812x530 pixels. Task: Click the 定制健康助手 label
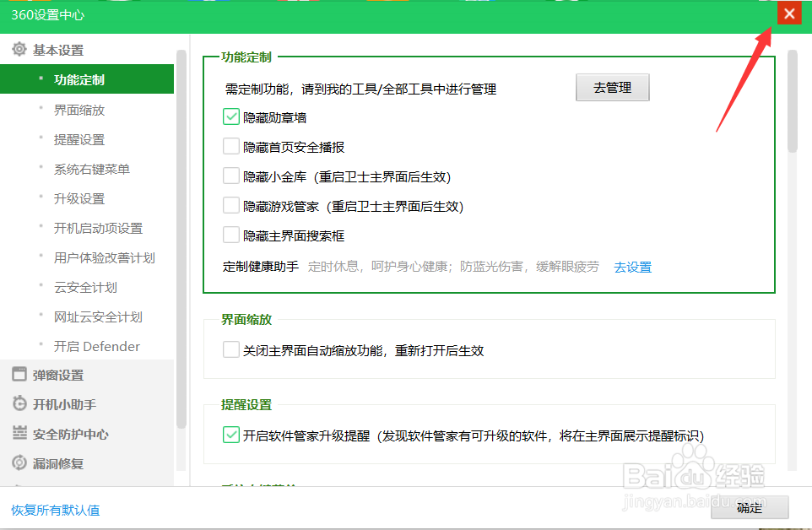click(261, 267)
